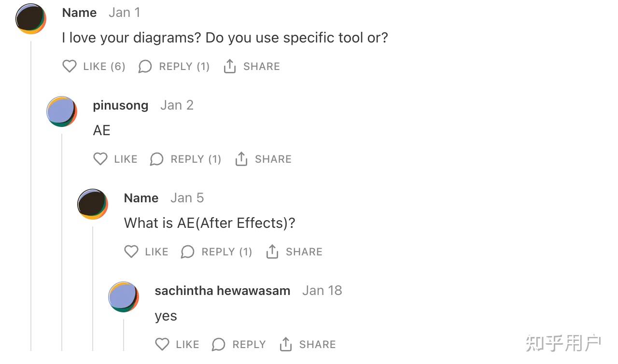Image resolution: width=618 pixels, height=364 pixels.
Task: Open the Jan 18 comment timestamp
Action: coord(322,291)
